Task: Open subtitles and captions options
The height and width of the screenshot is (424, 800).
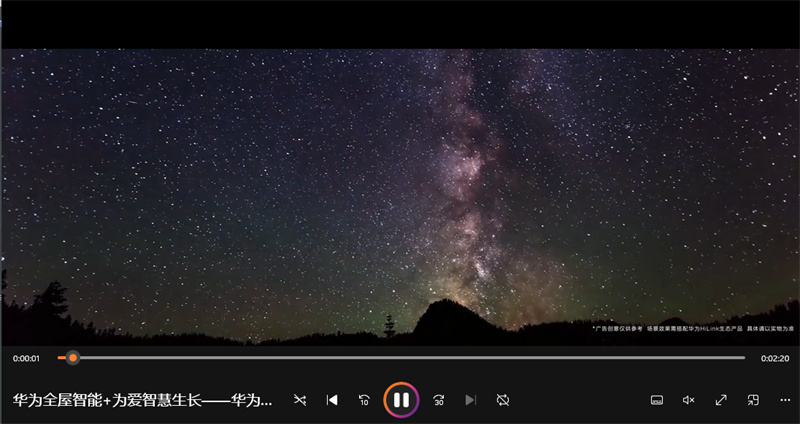Action: click(x=657, y=400)
